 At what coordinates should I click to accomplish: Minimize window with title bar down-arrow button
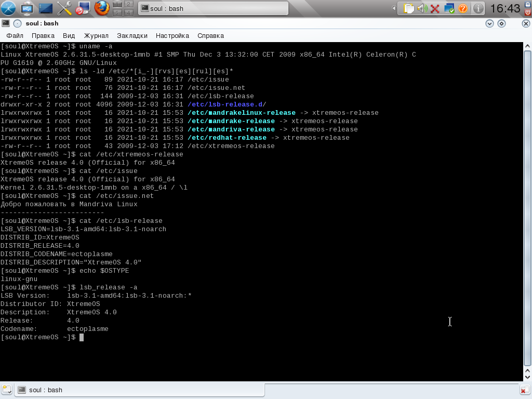[489, 23]
